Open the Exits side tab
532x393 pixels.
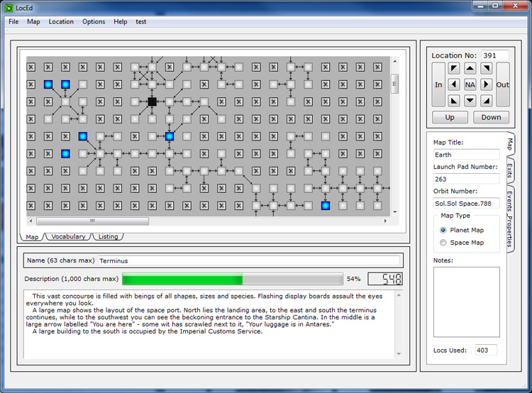point(510,171)
